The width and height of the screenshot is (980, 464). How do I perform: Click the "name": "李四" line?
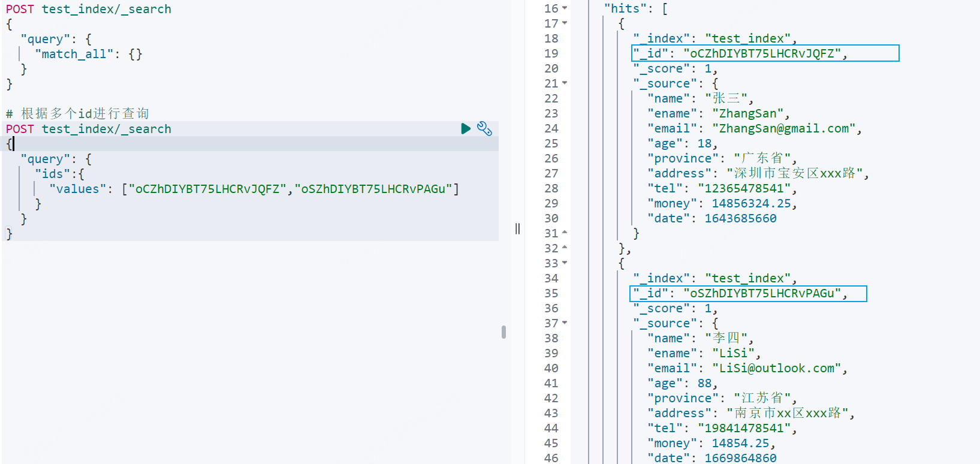coord(701,338)
